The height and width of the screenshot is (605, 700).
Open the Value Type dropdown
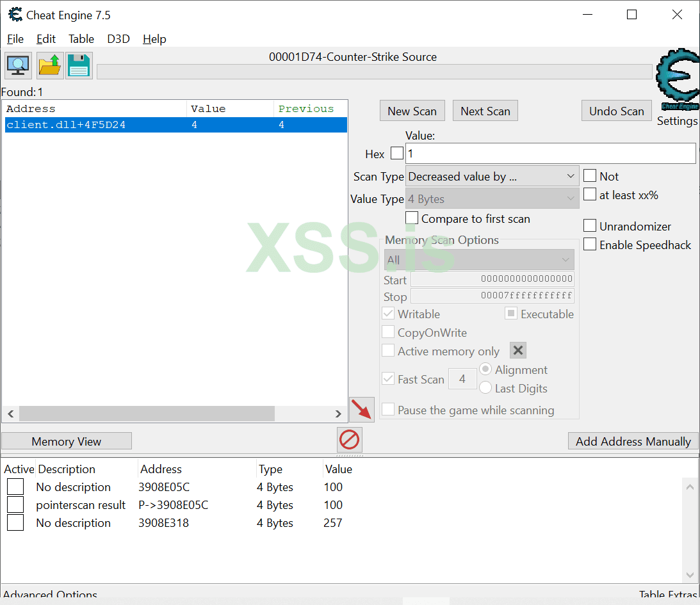coord(492,198)
